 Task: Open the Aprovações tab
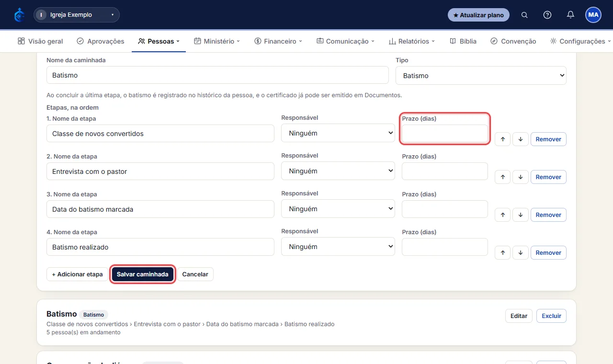click(x=101, y=41)
